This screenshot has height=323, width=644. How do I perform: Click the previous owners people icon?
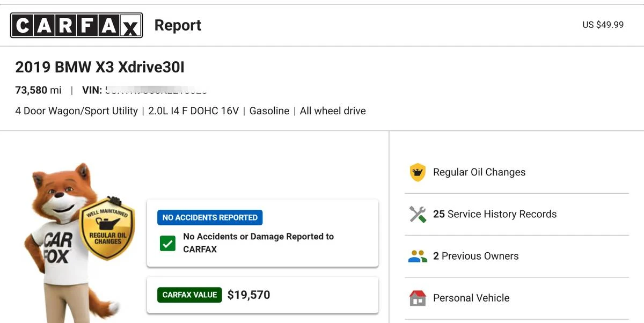(418, 256)
